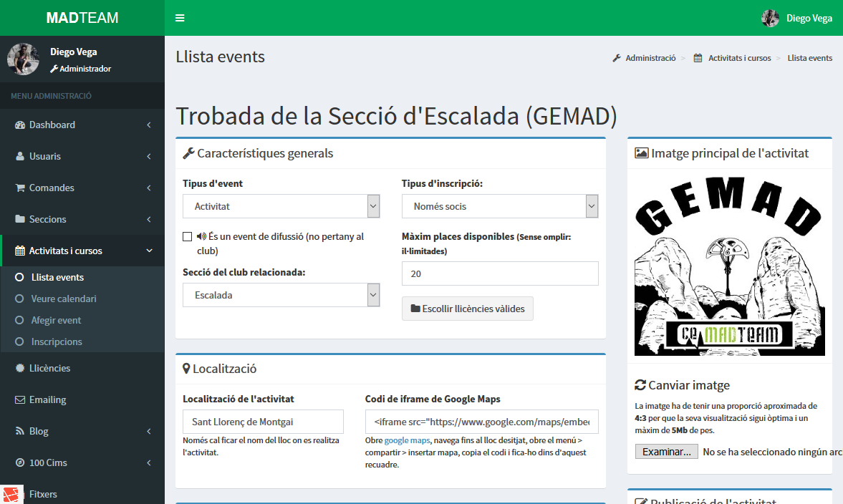
Task: Click the wrench icon by Característiques generals
Action: coord(188,154)
